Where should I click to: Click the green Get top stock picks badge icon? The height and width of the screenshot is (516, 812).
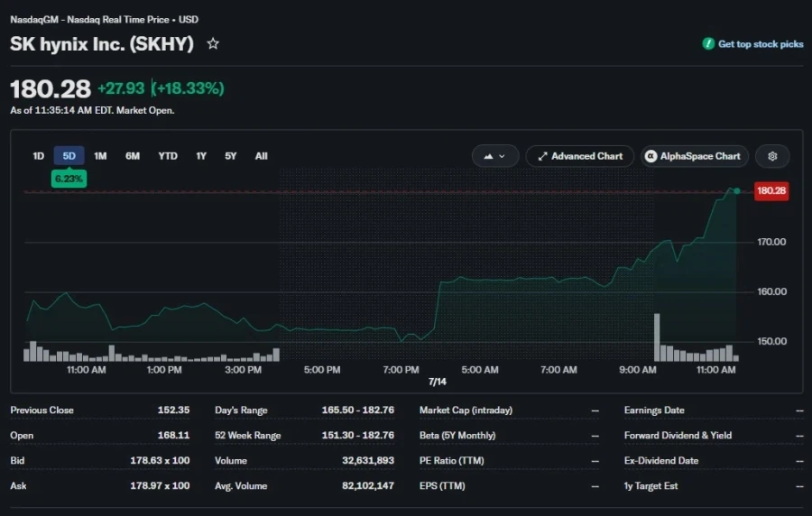(x=708, y=44)
